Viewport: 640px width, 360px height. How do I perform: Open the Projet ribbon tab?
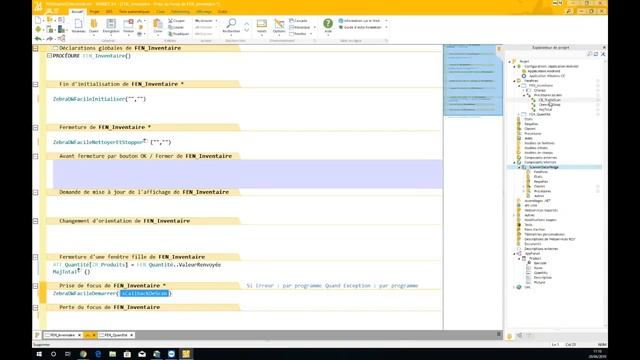[x=94, y=12]
